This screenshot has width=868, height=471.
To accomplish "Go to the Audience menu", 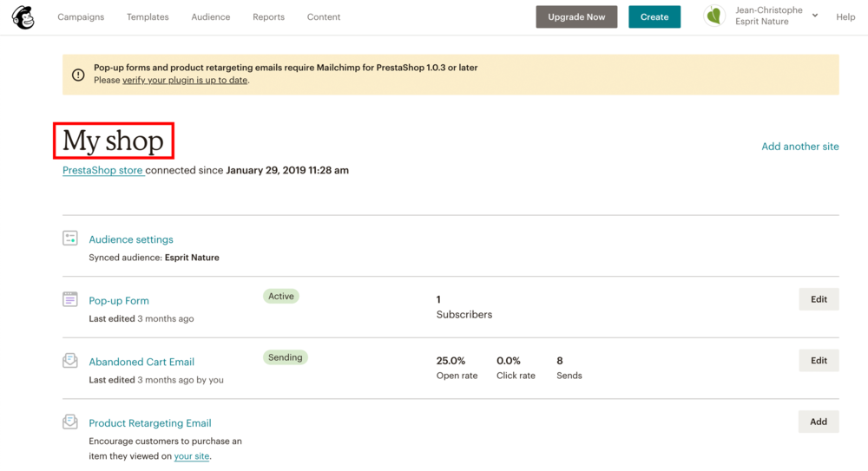I will [211, 17].
